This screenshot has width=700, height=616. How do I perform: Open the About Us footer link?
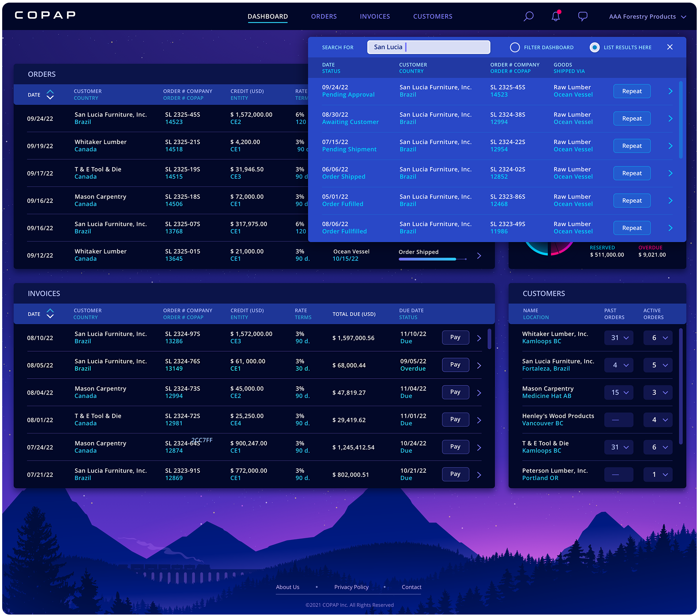pos(288,587)
